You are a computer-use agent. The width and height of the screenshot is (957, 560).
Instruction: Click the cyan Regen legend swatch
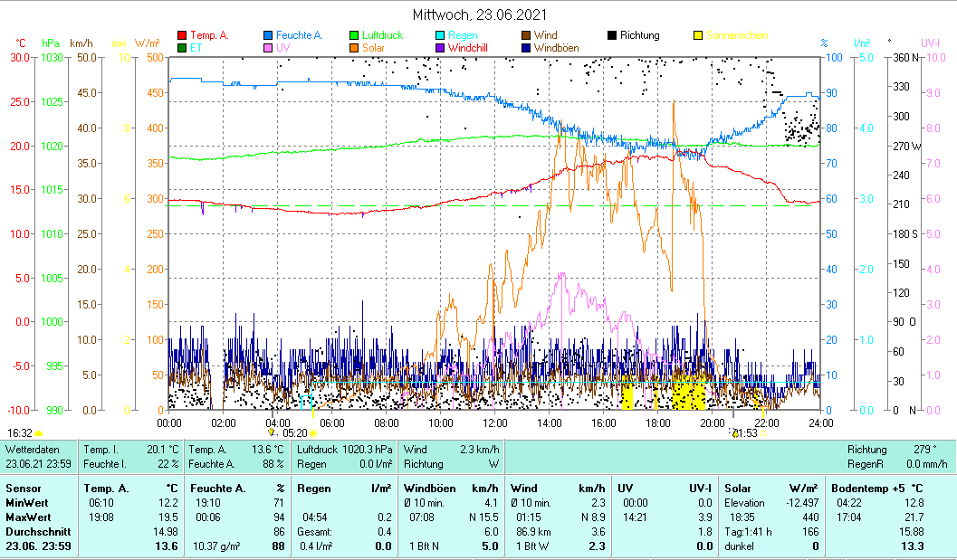tap(440, 35)
